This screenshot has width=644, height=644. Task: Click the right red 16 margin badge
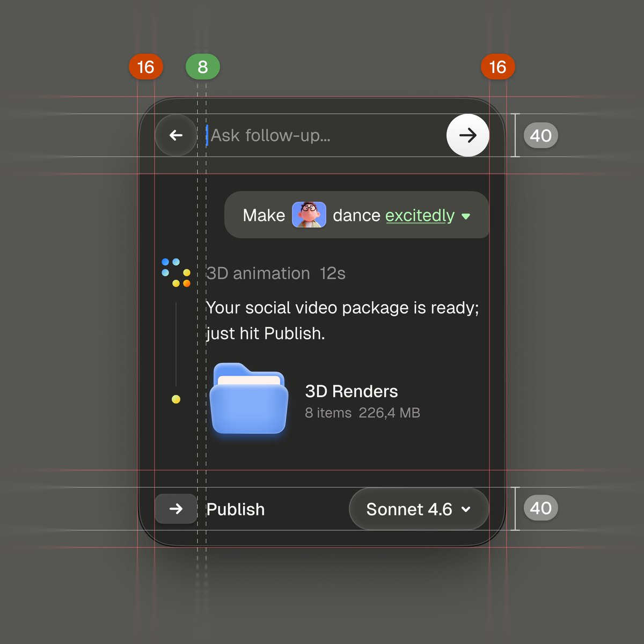(497, 67)
